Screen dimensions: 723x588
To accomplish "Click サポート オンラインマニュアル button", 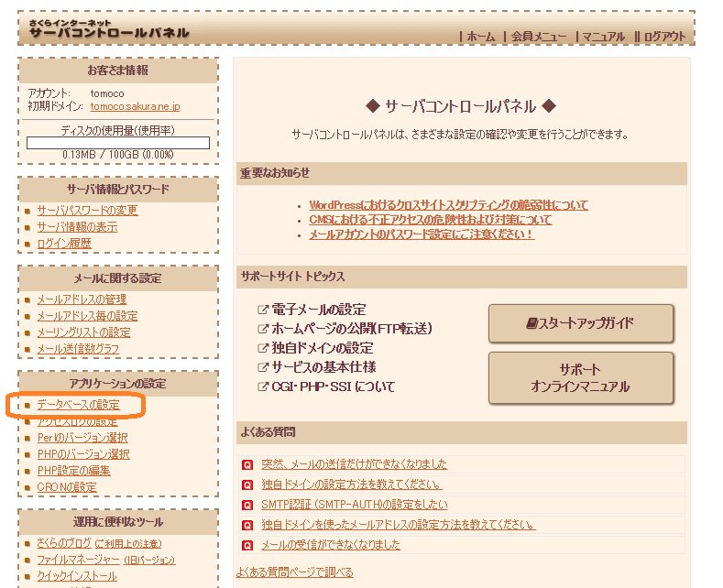I will (581, 378).
